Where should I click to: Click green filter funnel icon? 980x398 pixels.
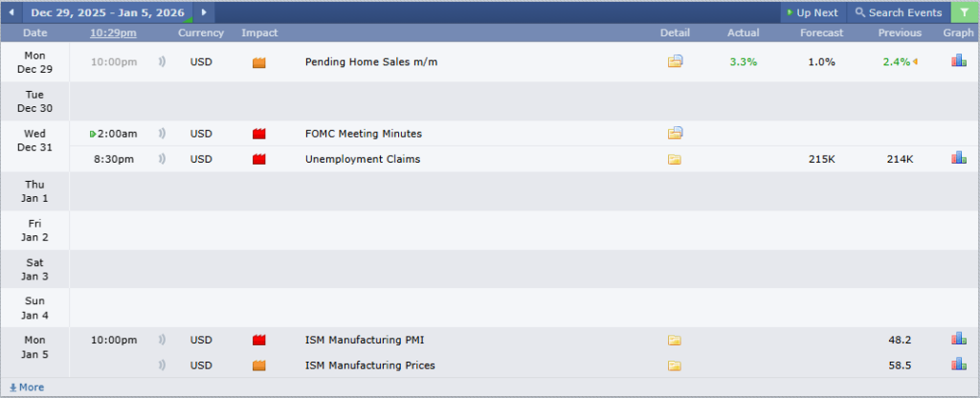tap(964, 12)
